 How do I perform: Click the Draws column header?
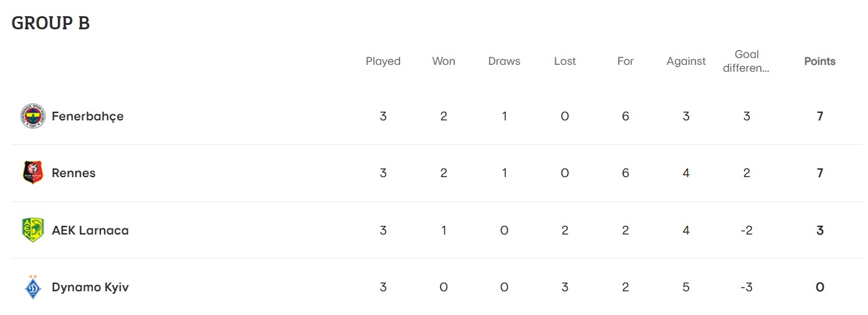pyautogui.click(x=504, y=61)
